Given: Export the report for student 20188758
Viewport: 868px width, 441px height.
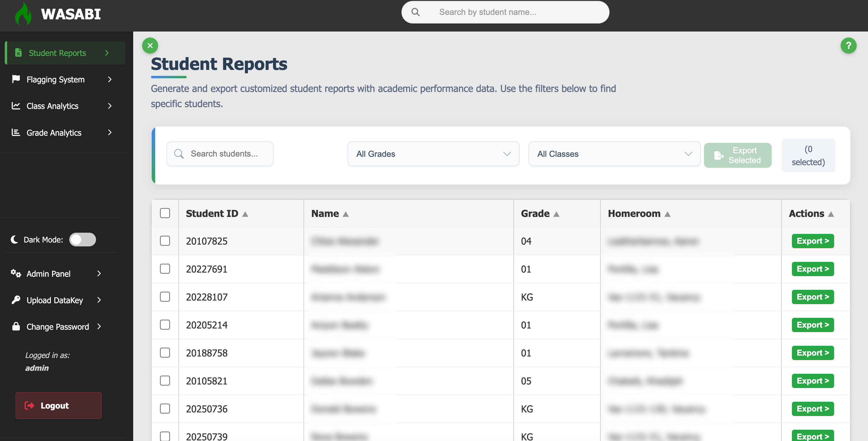Looking at the screenshot, I should pyautogui.click(x=812, y=353).
